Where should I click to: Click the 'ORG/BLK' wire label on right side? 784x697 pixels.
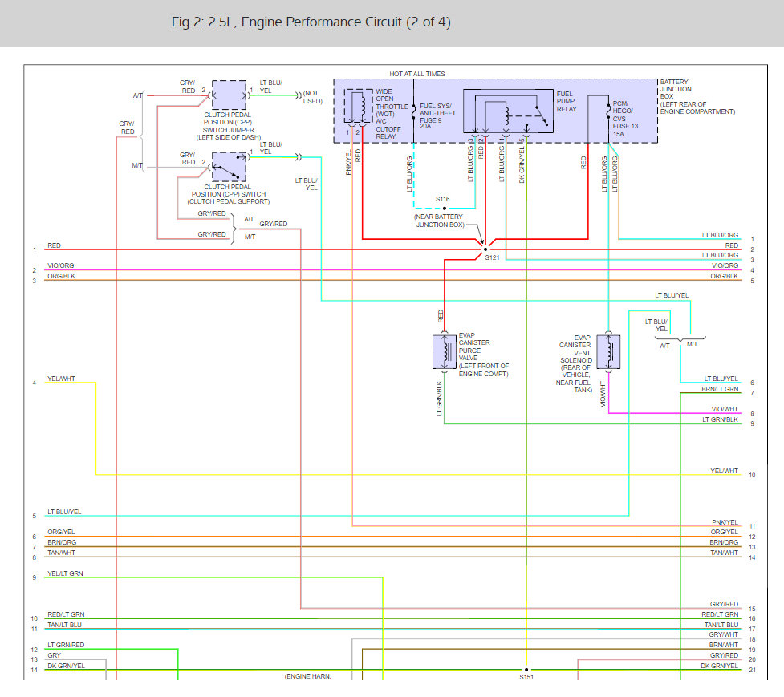coord(724,276)
